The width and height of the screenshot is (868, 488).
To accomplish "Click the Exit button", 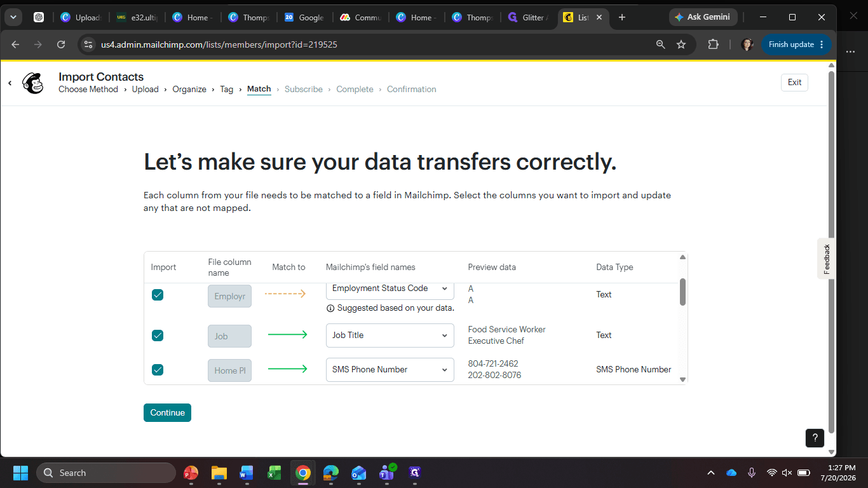I will click(x=794, y=82).
